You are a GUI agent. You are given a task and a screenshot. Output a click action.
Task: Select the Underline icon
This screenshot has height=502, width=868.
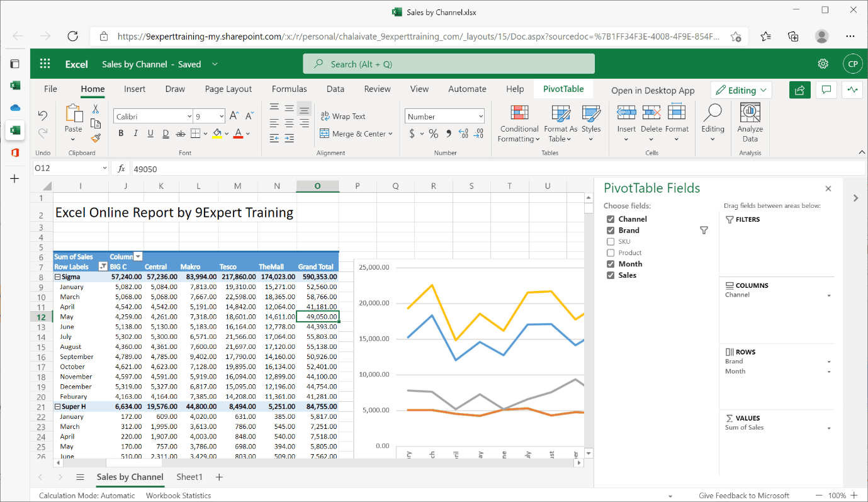[150, 133]
